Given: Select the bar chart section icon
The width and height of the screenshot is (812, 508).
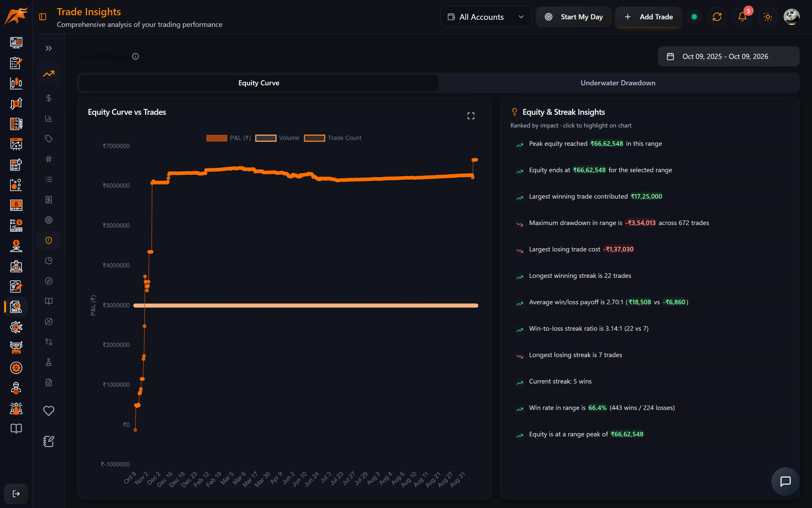Looking at the screenshot, I should coord(49,118).
